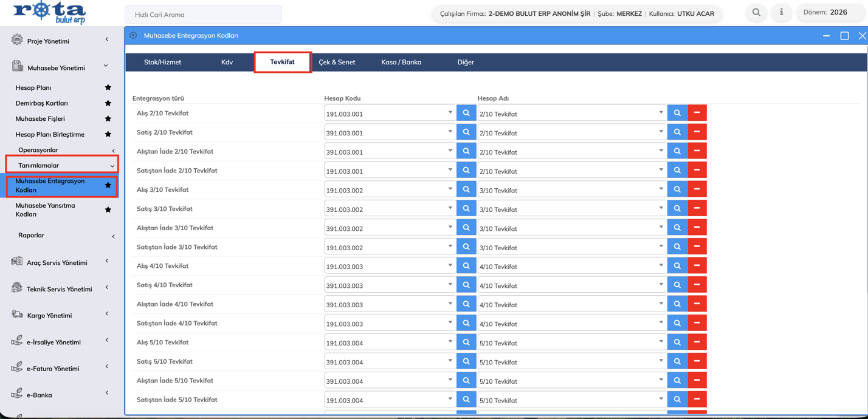
Task: Open Proje Yönetimi module icon
Action: point(17,40)
